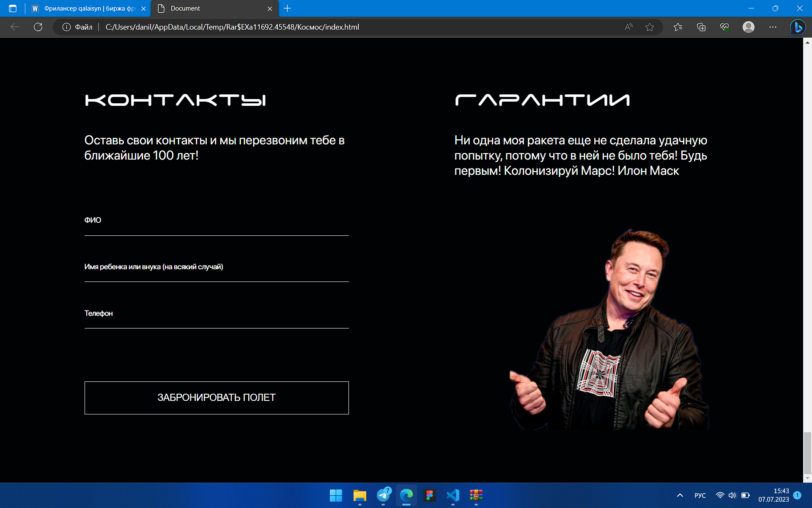Expand hidden system tray icons chevron
Viewport: 812px width, 508px height.
coord(680,495)
